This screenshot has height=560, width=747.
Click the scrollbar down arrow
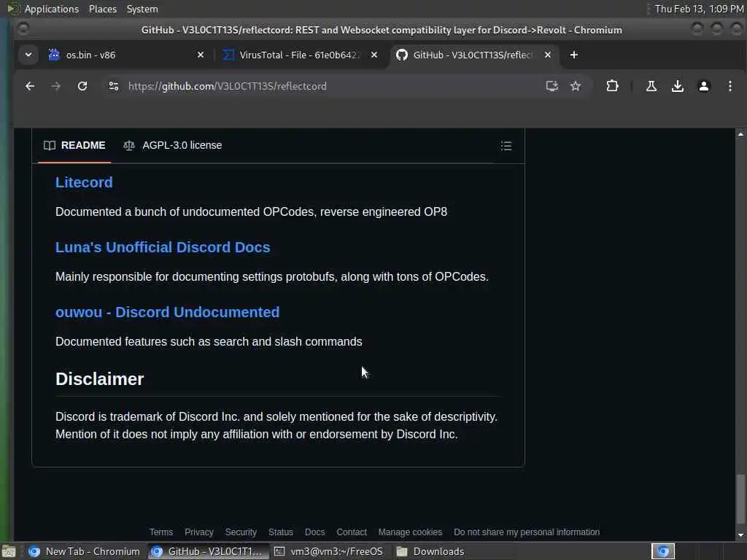[x=740, y=535]
